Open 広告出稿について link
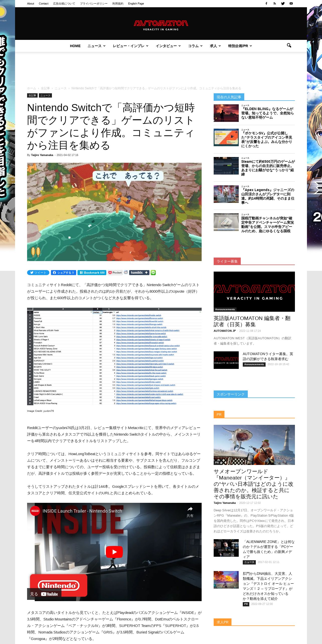Image resolution: width=322 pixels, height=644 pixels. (x=64, y=4)
